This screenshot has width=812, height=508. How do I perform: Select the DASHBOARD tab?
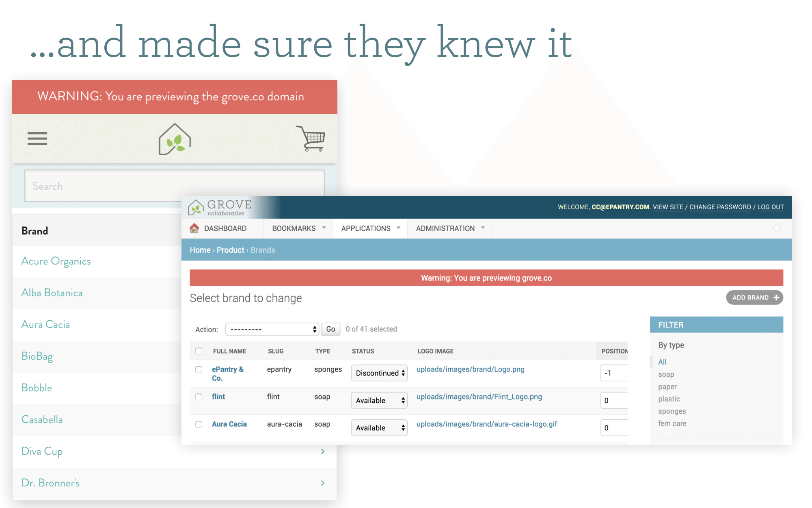click(x=225, y=229)
